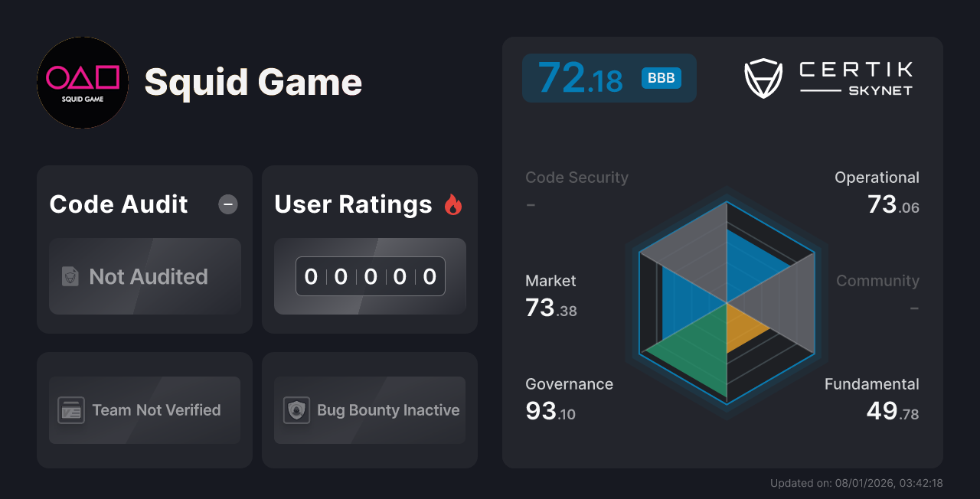Click the shield icon beside Bug Bounty Inactive
The height and width of the screenshot is (499, 980).
pyautogui.click(x=298, y=410)
